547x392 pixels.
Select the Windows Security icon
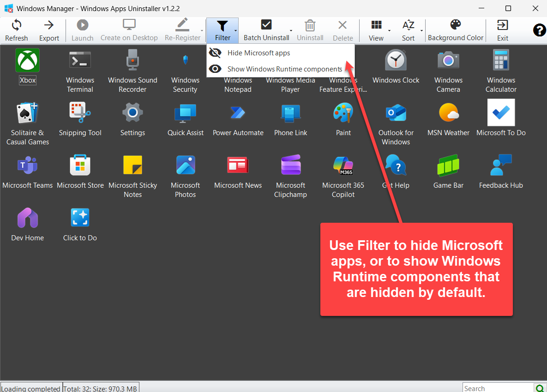[x=185, y=60]
